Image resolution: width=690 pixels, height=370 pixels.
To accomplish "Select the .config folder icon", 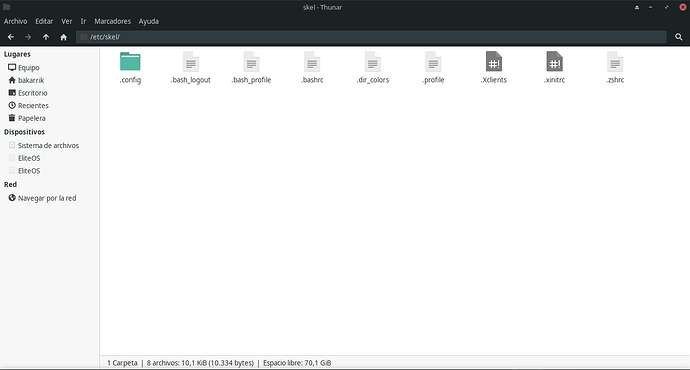I will tap(130, 62).
